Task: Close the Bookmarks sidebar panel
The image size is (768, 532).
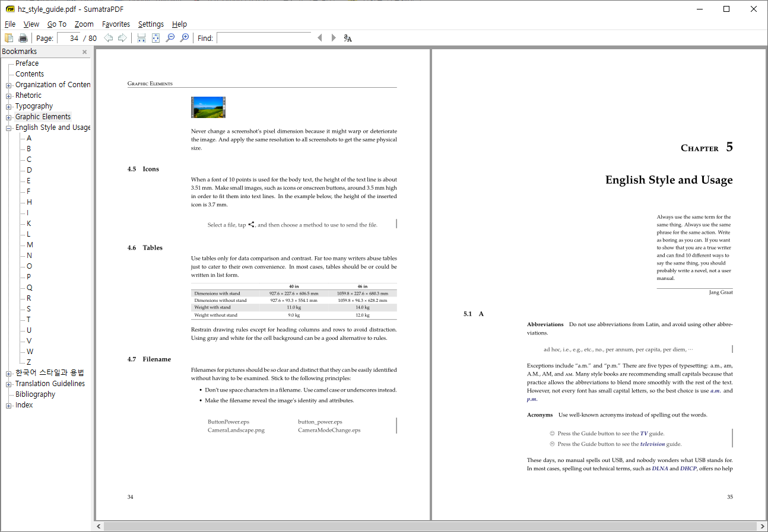Action: tap(84, 52)
